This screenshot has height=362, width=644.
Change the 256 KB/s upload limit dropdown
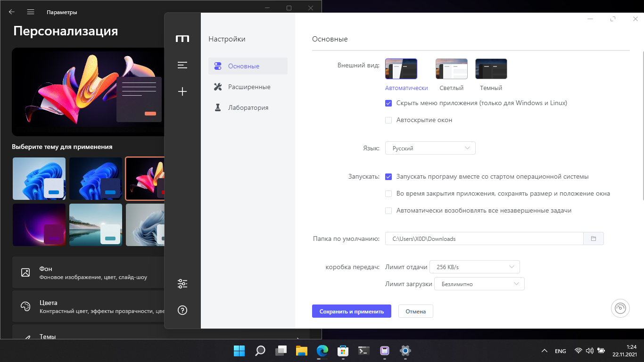click(474, 267)
